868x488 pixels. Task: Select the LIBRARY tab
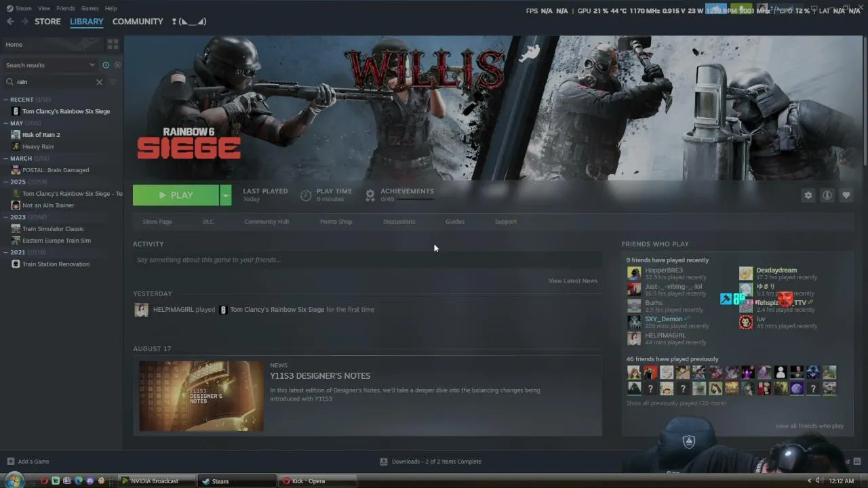coord(87,22)
